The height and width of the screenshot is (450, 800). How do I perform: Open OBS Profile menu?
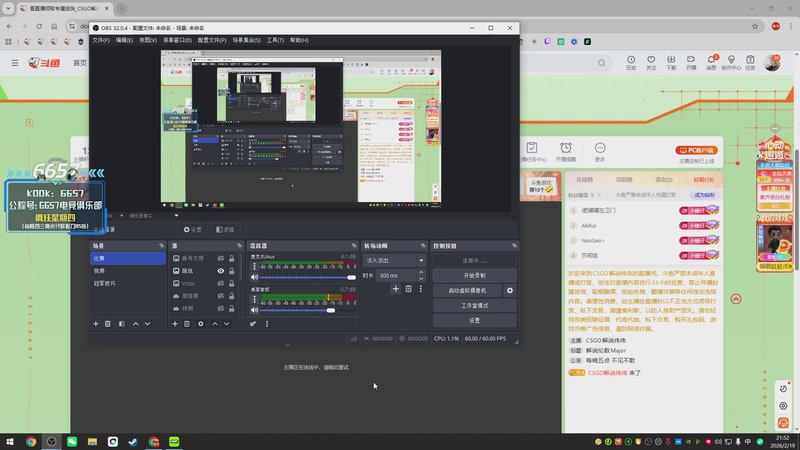coord(212,40)
